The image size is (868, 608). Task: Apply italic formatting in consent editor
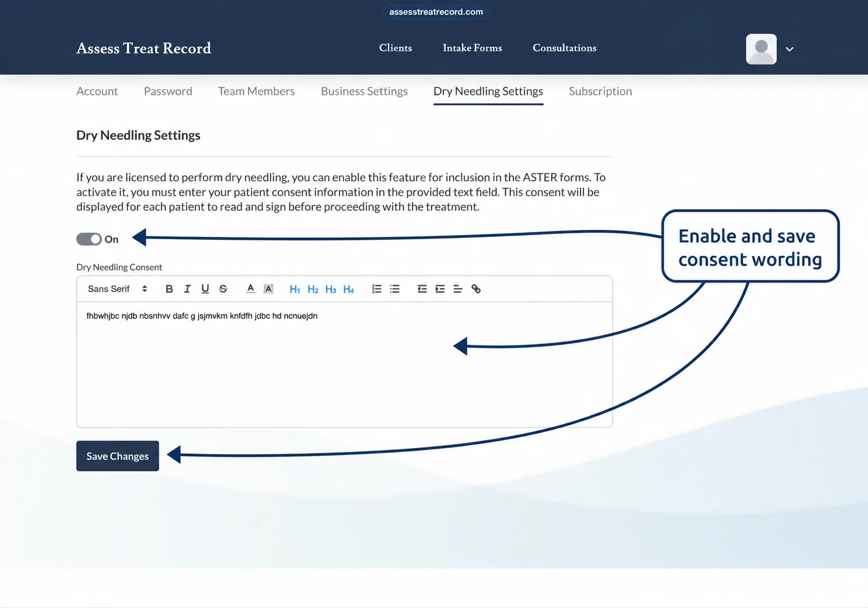coord(187,289)
